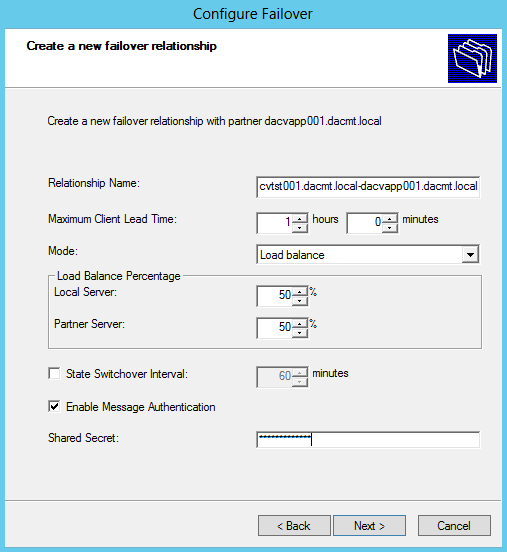Click the 'Relationship Name:' label
This screenshot has height=552, width=507.
tap(94, 183)
